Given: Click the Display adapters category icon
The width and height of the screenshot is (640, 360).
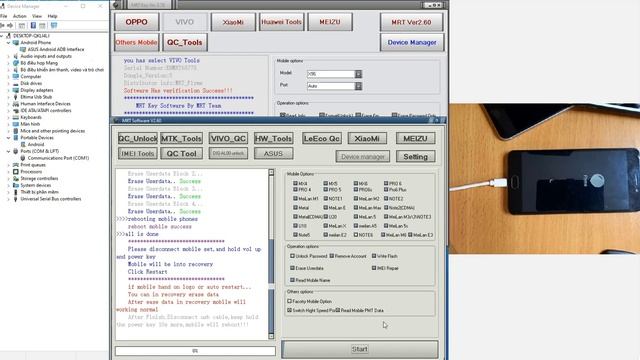Looking at the screenshot, I should [16, 90].
